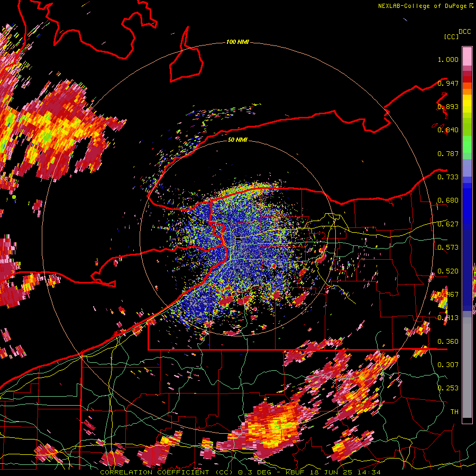Click the bright green segment of color bar
The height and width of the screenshot is (476, 476).
tap(467, 144)
